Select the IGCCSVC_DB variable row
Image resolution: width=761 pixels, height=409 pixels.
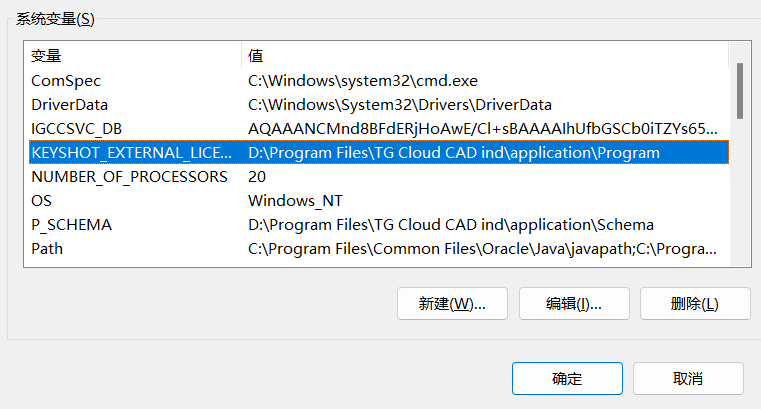379,129
